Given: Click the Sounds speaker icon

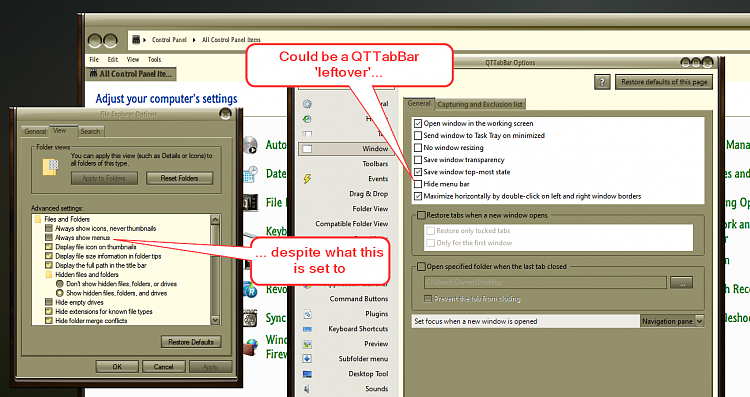Looking at the screenshot, I should point(307,389).
